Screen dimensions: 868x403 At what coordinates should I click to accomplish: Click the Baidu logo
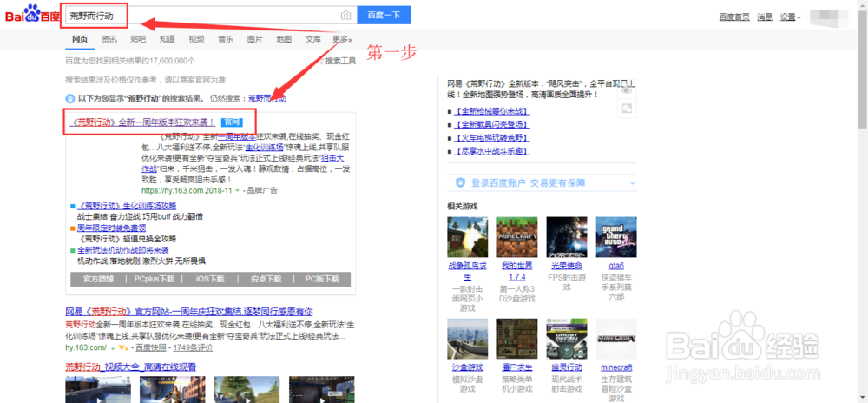tap(33, 15)
